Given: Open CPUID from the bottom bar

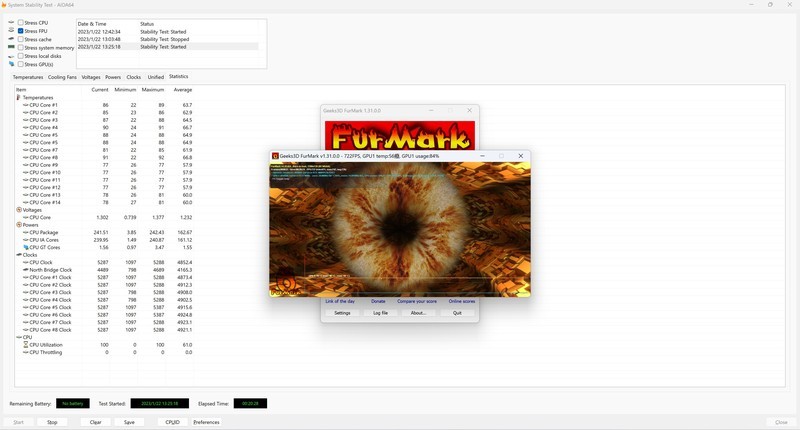Looking at the screenshot, I should click(x=172, y=422).
